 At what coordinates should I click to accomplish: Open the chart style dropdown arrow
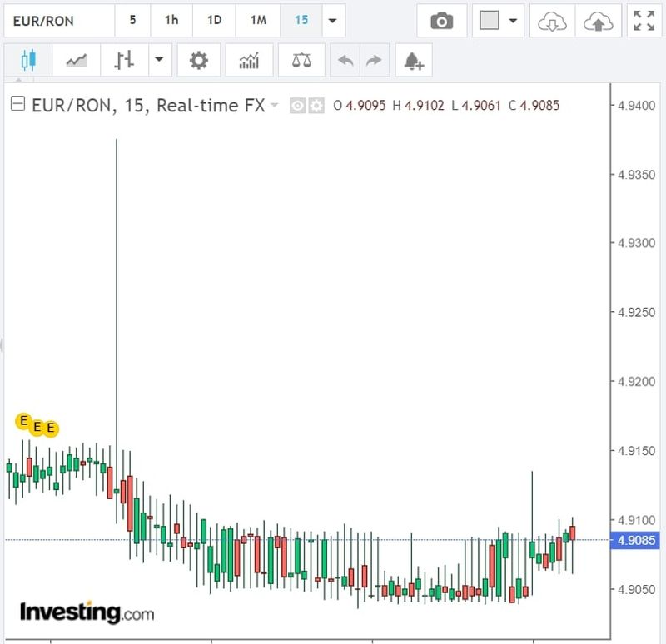coord(159,61)
